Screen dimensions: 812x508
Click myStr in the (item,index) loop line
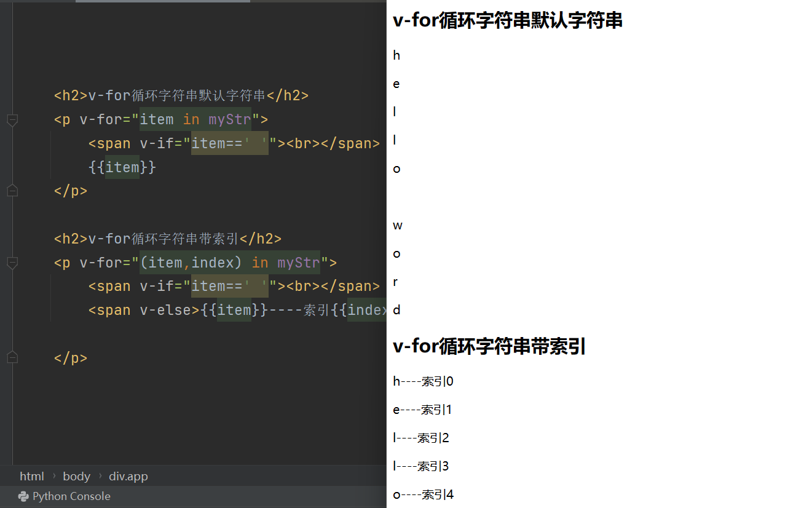pyautogui.click(x=299, y=263)
